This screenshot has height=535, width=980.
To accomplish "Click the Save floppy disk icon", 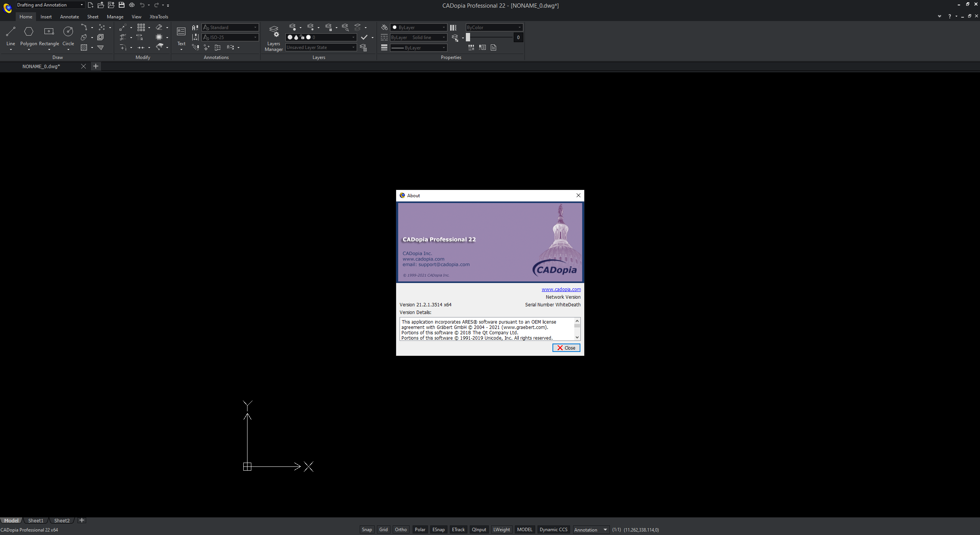I will click(x=121, y=5).
